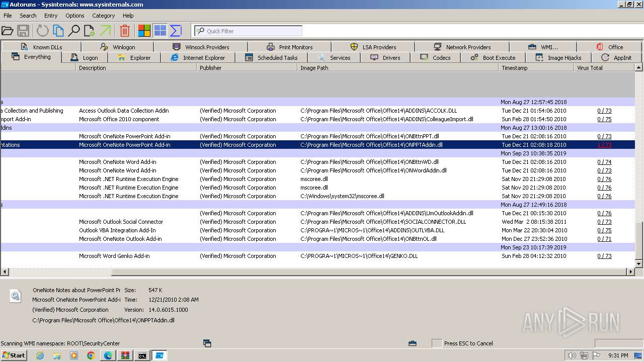Viewport: 644px width, 362px height.
Task: Click the C:\Windows\system32\mscoree.dll path cell
Action: pos(342,196)
